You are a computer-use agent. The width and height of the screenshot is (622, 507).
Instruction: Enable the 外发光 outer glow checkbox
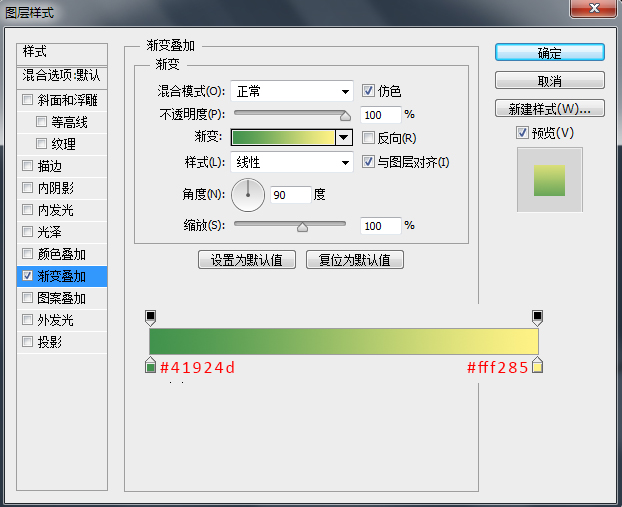coord(27,319)
